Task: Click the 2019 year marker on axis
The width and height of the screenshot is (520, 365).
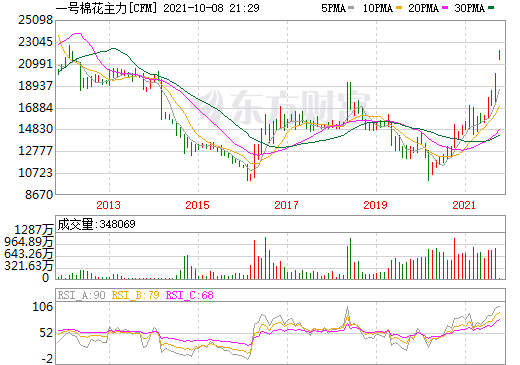Action: 376,205
